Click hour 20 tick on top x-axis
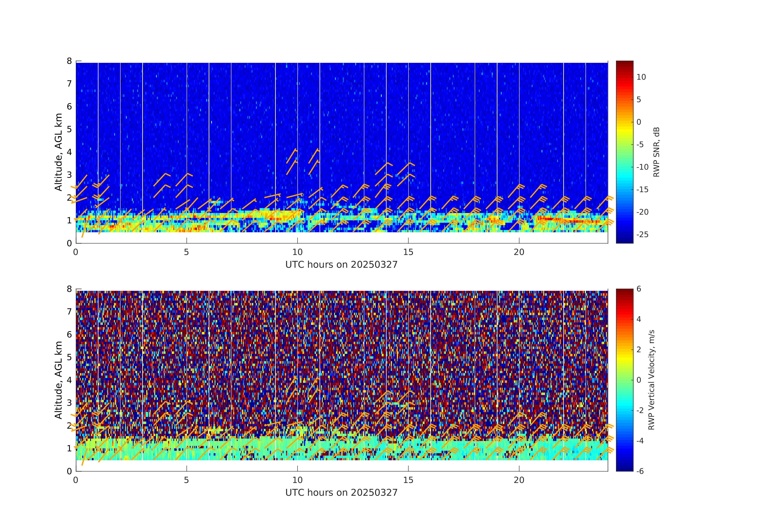Viewport: 775px width, 532px height. point(519,252)
